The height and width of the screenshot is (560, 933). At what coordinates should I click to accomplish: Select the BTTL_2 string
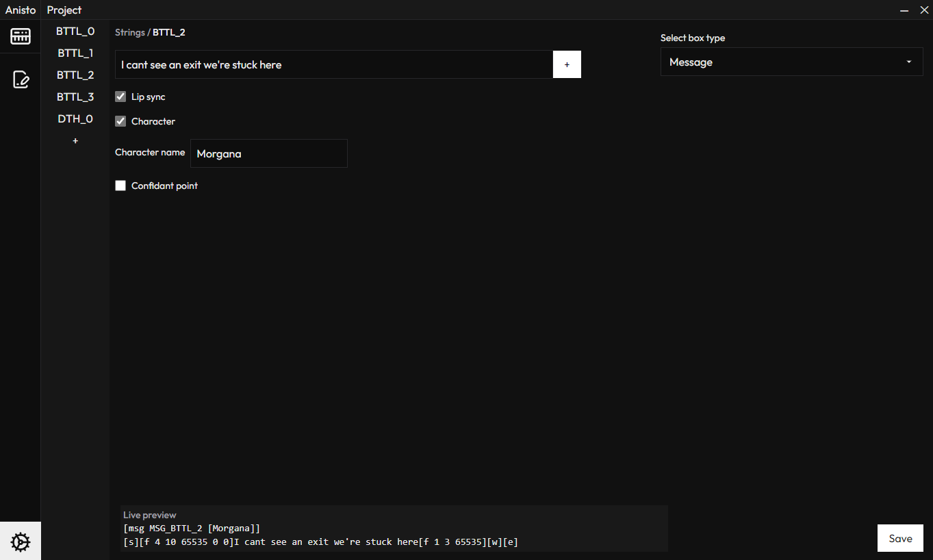[75, 75]
